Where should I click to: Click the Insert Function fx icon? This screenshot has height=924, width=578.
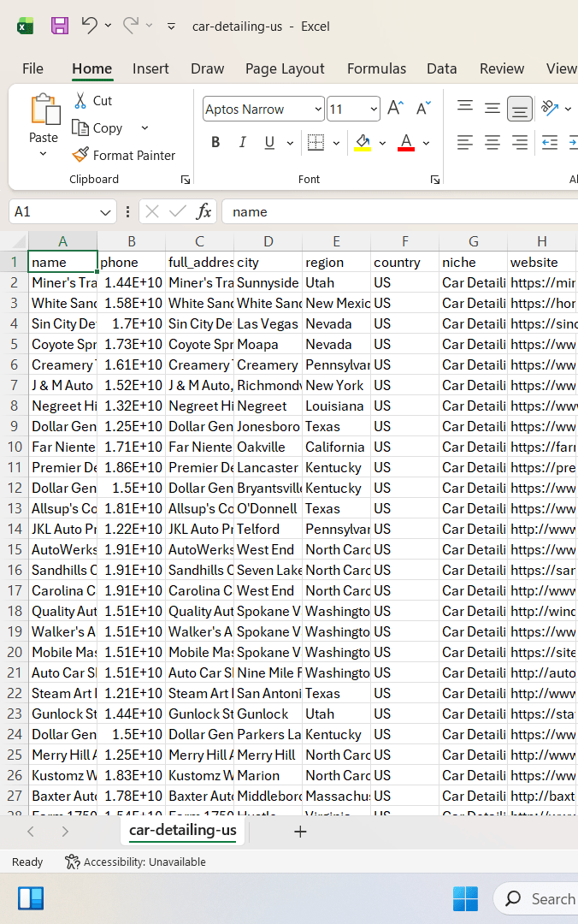tap(203, 211)
